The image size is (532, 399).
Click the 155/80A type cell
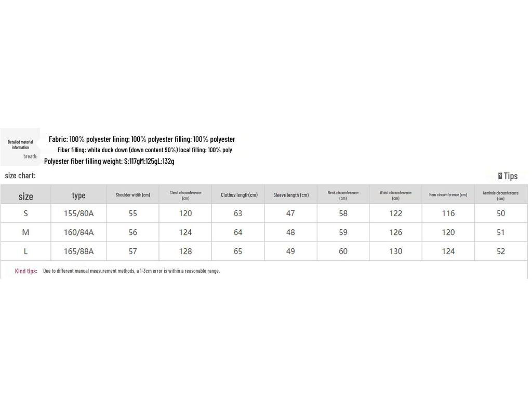coord(78,214)
